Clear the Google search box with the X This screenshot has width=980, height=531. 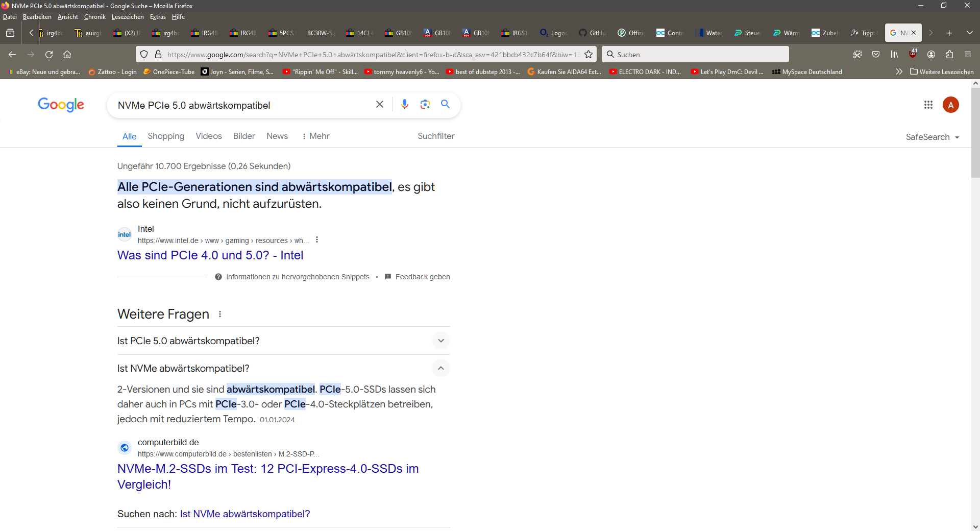click(380, 104)
